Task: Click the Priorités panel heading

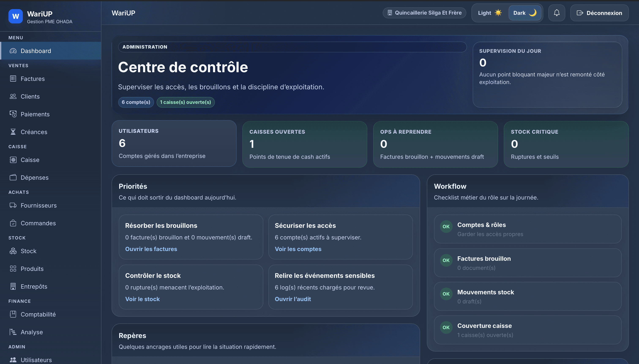Action: pos(133,186)
